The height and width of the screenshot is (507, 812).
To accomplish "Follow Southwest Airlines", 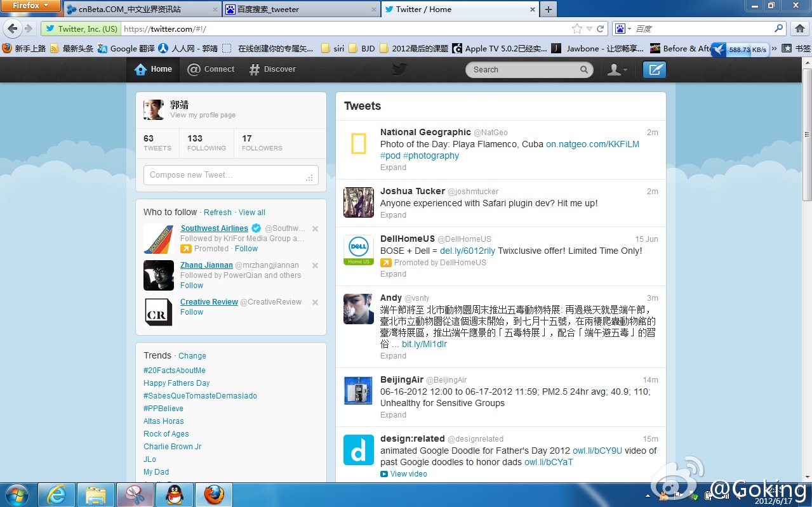I will pyautogui.click(x=246, y=249).
